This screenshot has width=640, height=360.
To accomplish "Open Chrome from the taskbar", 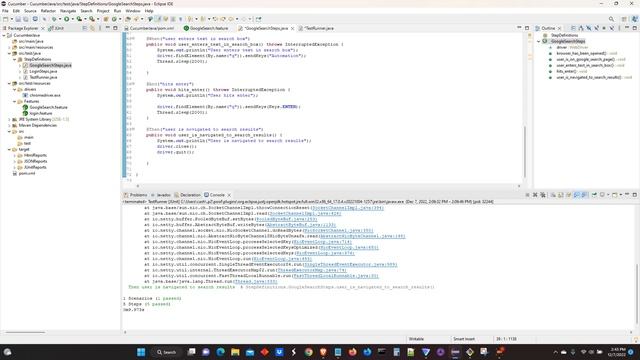I will (x=309, y=352).
